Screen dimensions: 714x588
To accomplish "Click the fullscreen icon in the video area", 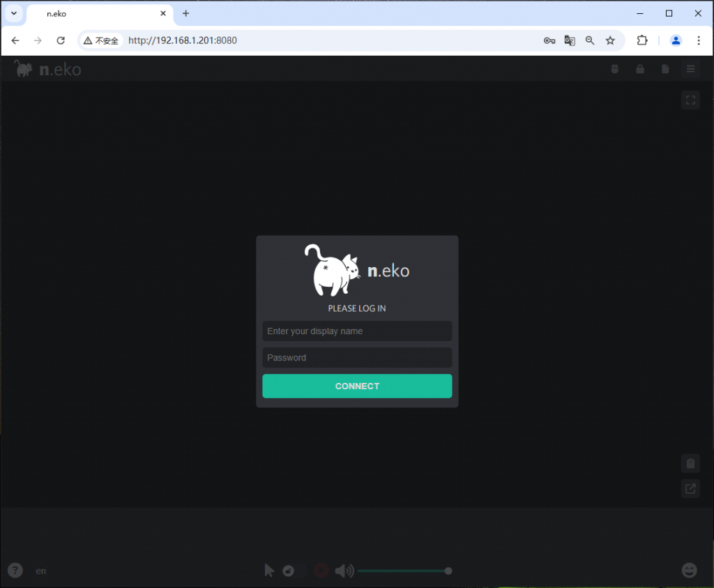I will point(690,100).
